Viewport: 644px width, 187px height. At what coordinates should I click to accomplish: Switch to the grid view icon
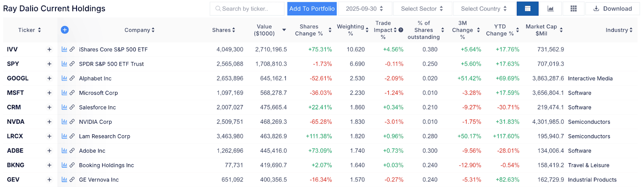click(574, 9)
